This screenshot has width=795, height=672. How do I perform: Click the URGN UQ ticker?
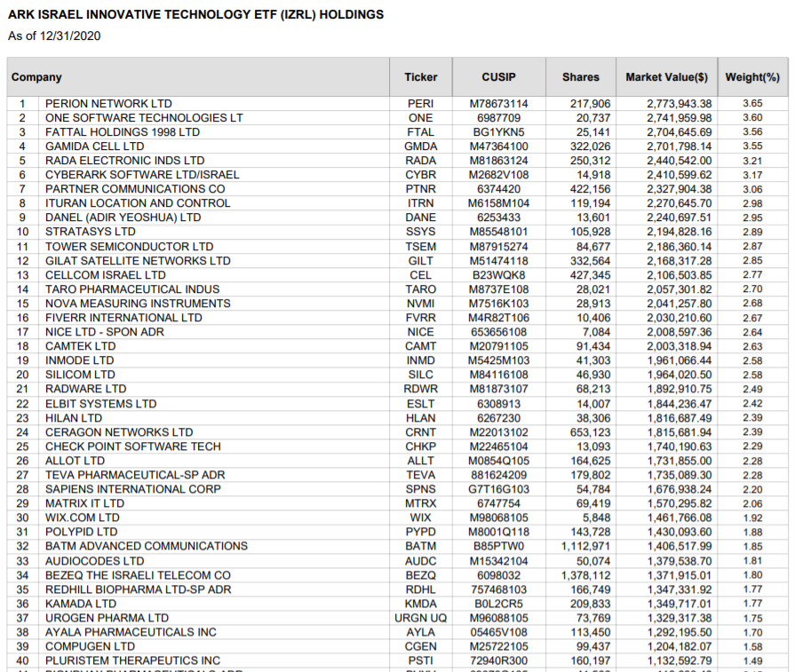click(x=420, y=617)
